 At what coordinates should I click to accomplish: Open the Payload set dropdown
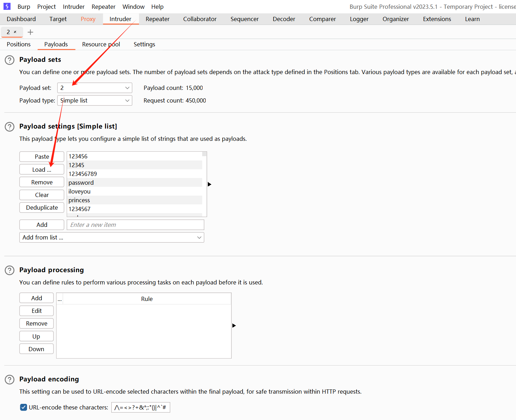coord(95,88)
